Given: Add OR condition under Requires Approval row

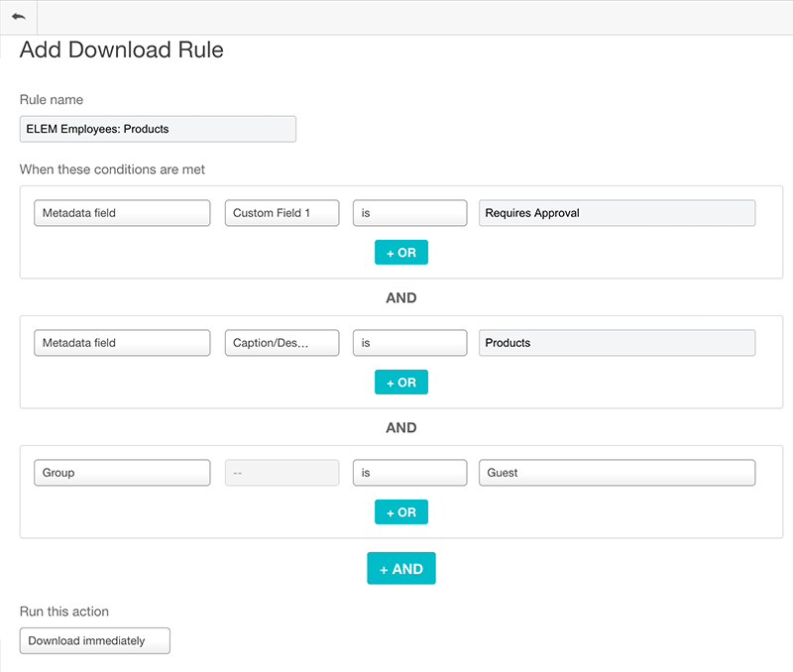Looking at the screenshot, I should pyautogui.click(x=401, y=253).
